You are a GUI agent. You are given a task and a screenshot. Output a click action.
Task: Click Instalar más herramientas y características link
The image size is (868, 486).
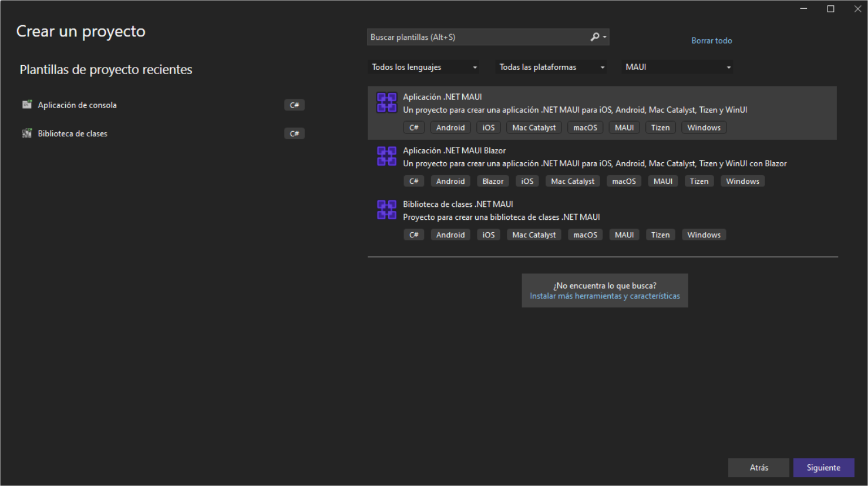tap(605, 296)
